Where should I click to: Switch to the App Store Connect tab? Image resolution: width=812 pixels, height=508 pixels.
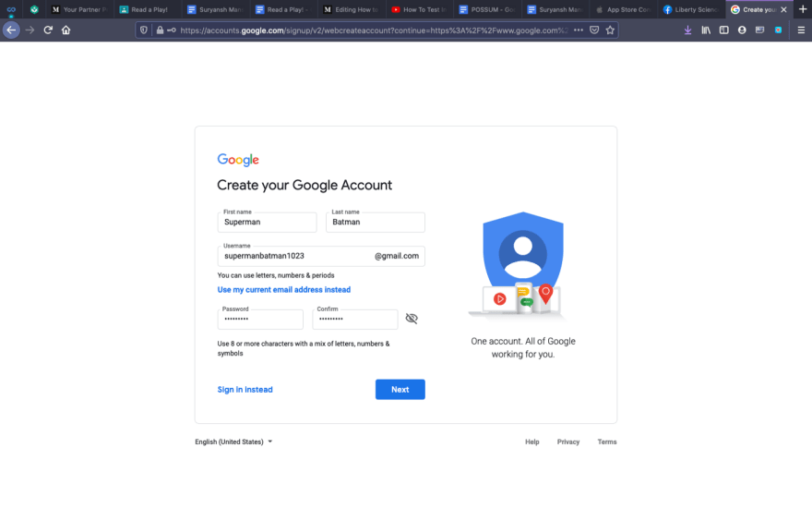[x=624, y=9]
